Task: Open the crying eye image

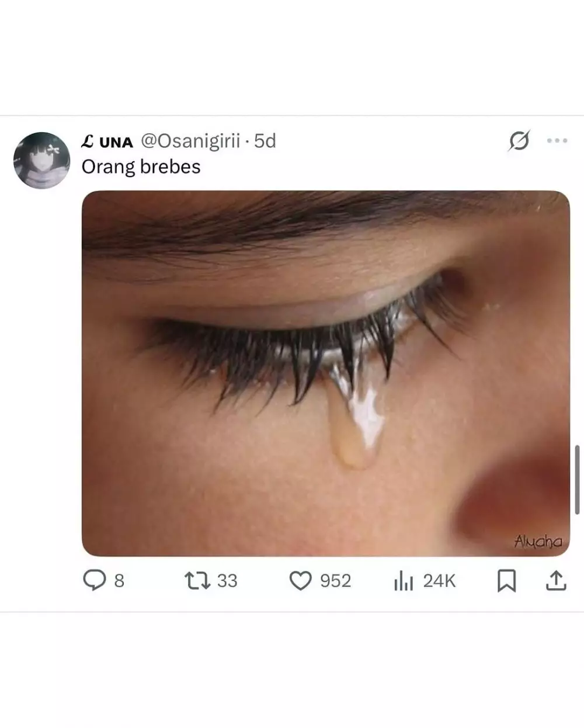Action: (x=325, y=373)
